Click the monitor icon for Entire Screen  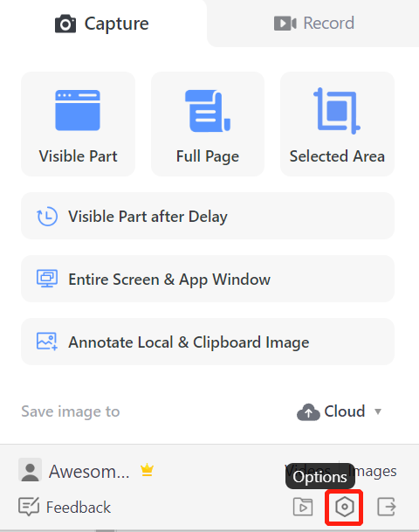[47, 279]
